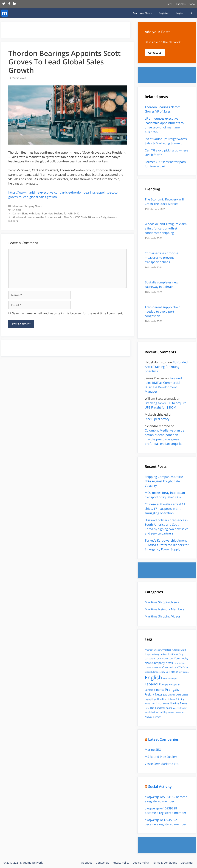Screen dimensions: 197x868
Task: Open Former CFO sees better path post
Action: pos(165,164)
